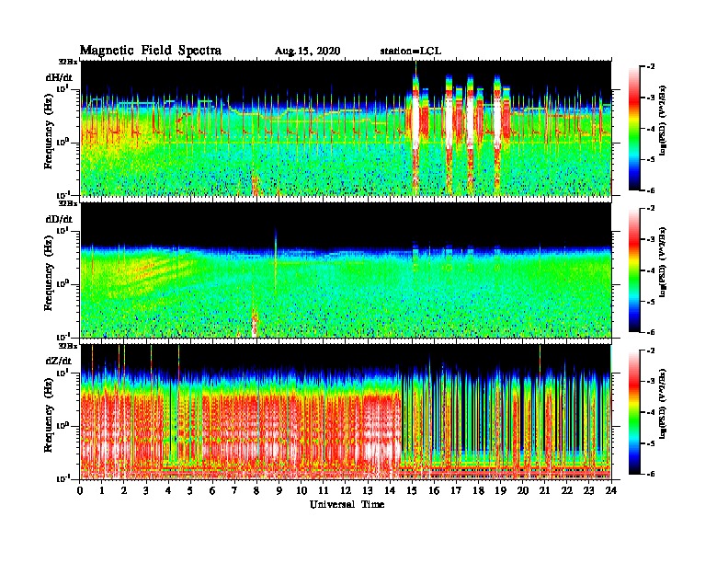Image resolution: width=728 pixels, height=563 pixels.
Task: Click hour tick label "3" on time axis
Action: point(147,491)
